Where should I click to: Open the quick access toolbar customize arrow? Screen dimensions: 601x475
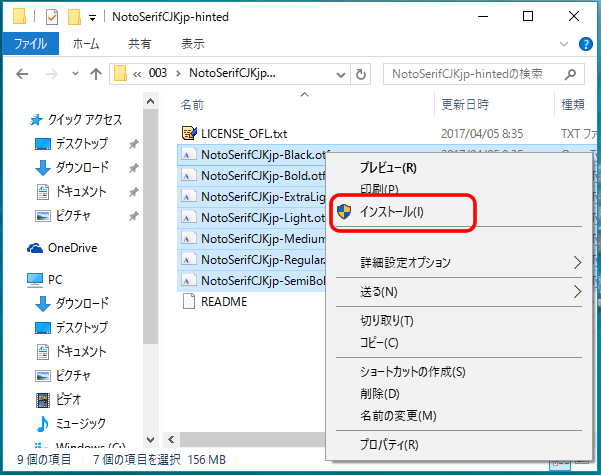[x=92, y=18]
